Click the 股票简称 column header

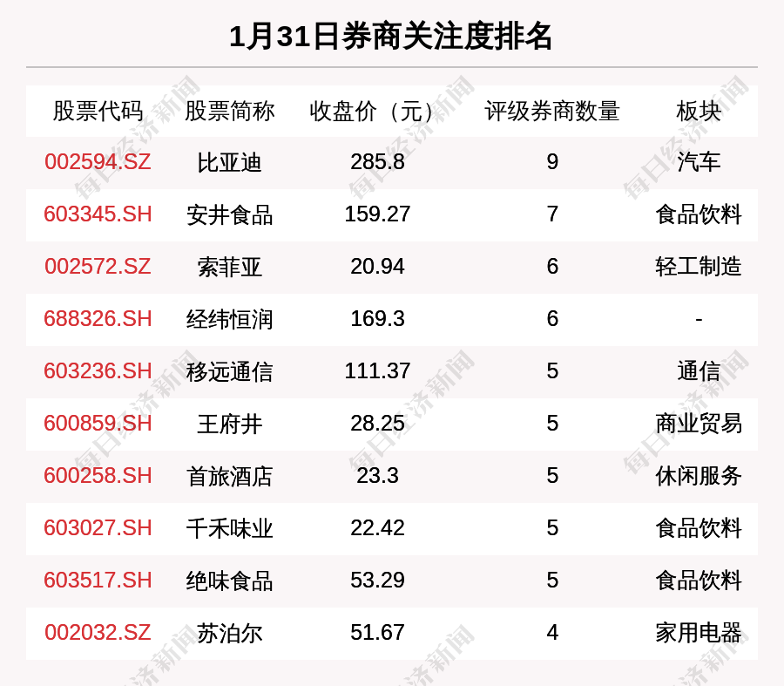click(x=229, y=111)
